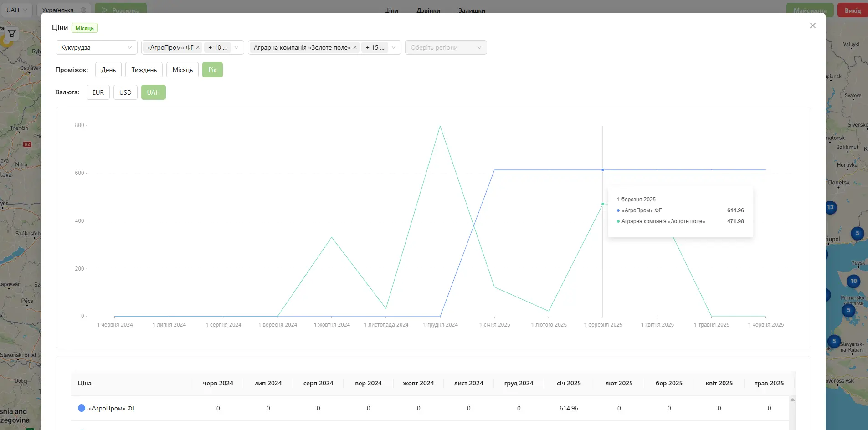Open the Ціни top menu item
868x430 pixels.
click(x=391, y=10)
